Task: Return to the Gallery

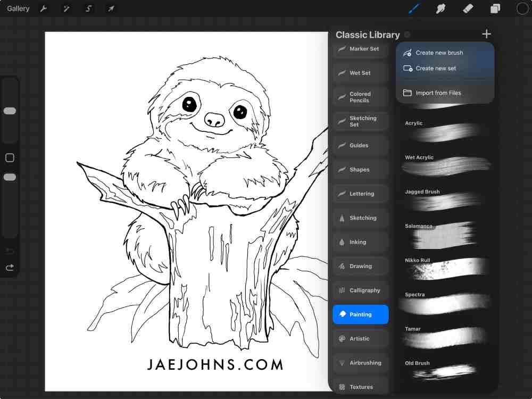Action: coord(18,9)
